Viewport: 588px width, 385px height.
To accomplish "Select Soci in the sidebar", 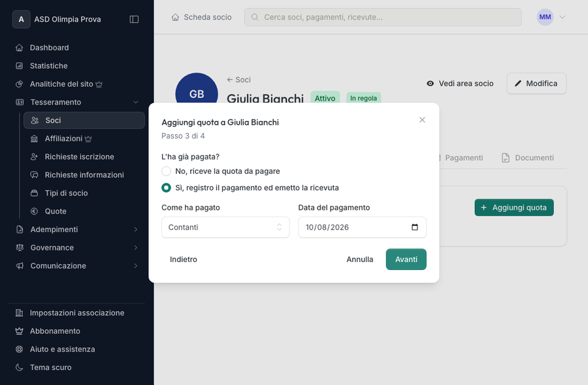I will (84, 120).
